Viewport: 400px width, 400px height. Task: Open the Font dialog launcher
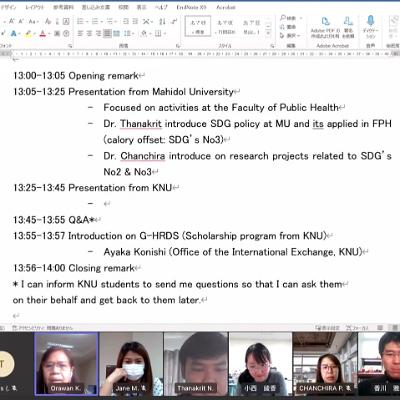pyautogui.click(x=70, y=45)
